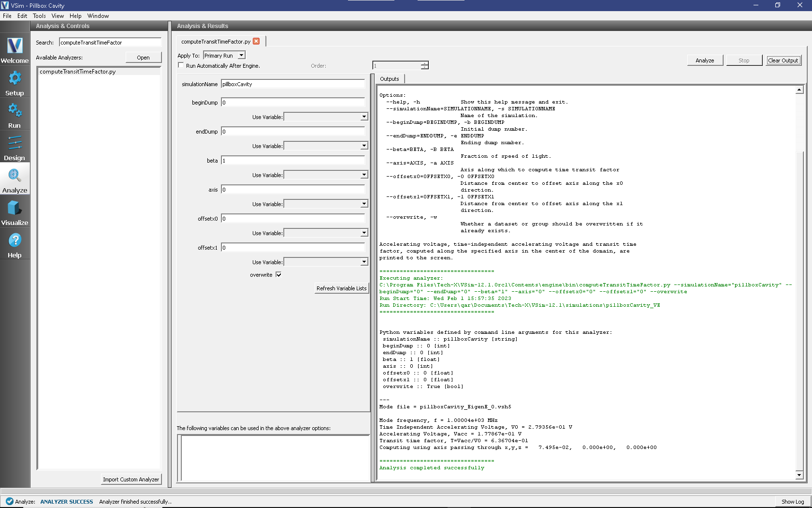This screenshot has width=812, height=508.
Task: Open Use Variable dropdown under endDump
Action: point(326,146)
